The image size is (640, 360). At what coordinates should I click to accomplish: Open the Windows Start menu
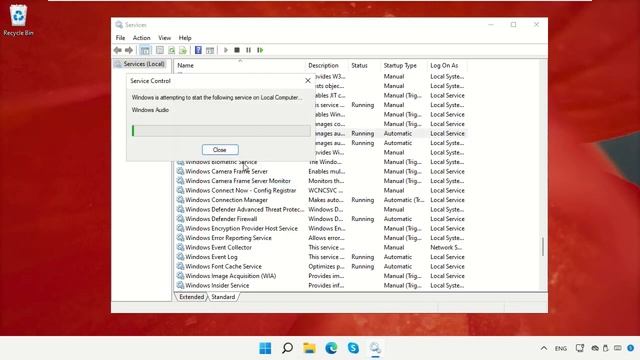pyautogui.click(x=265, y=348)
